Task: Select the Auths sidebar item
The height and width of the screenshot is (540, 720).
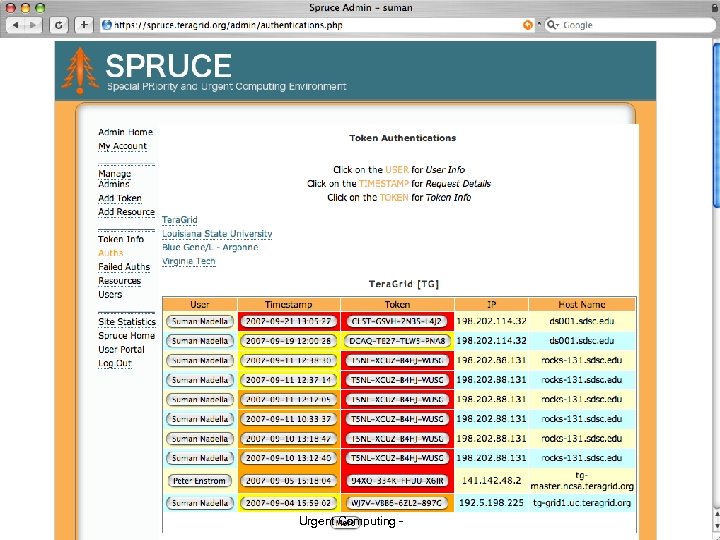Action: point(110,253)
